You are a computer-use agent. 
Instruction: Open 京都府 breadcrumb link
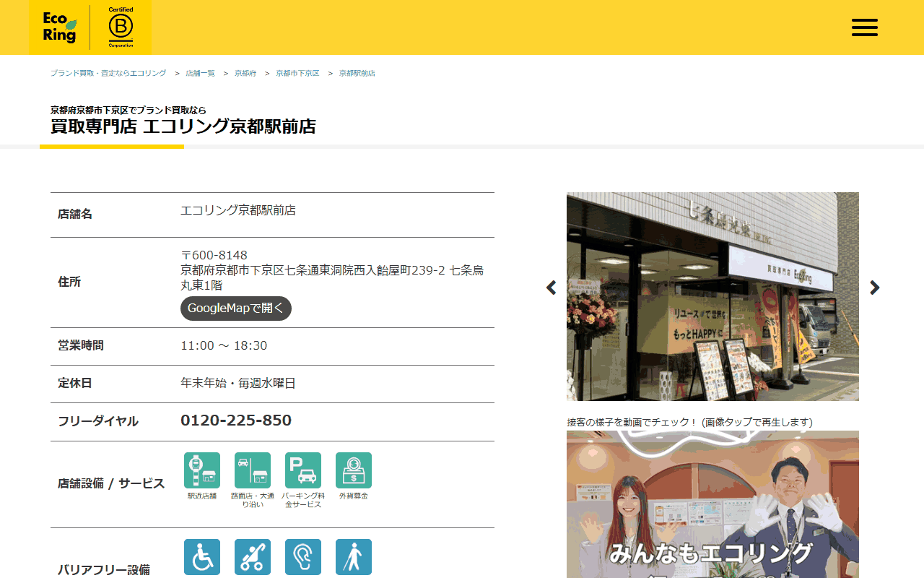(x=245, y=74)
